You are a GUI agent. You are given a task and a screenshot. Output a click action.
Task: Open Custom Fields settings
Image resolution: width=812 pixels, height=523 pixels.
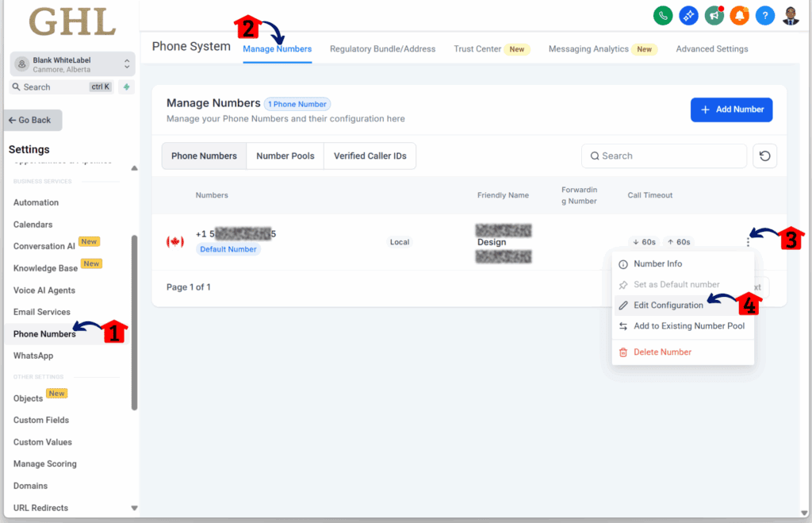(41, 420)
